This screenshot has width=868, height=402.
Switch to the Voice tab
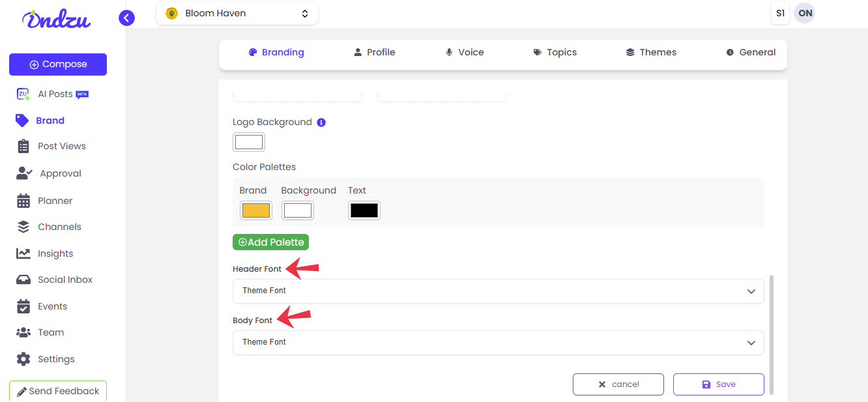click(464, 52)
